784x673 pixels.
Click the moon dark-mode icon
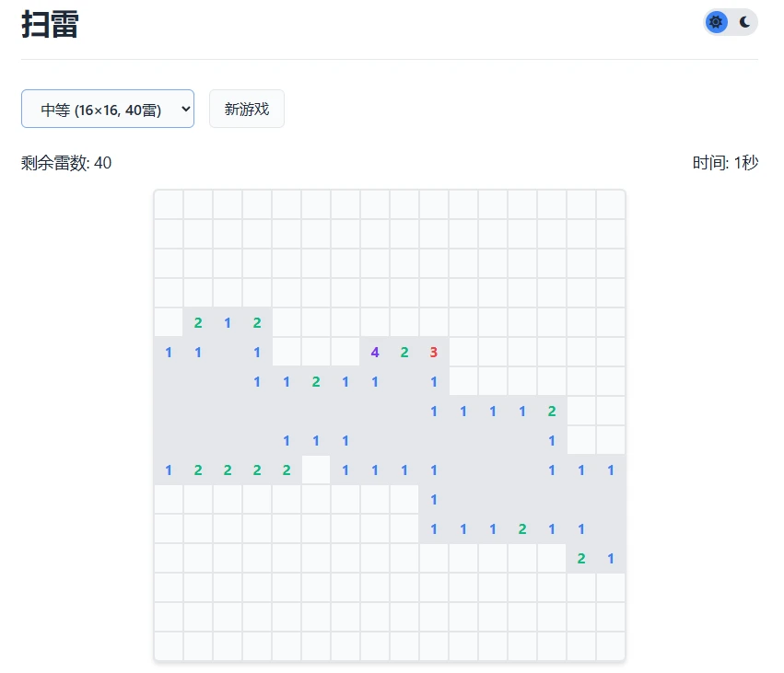(744, 22)
